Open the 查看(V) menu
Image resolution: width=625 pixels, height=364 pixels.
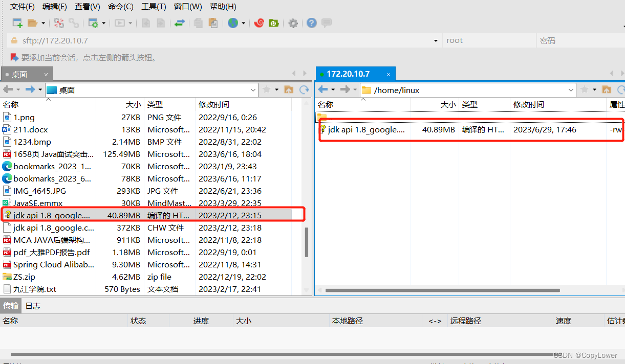[x=88, y=7]
